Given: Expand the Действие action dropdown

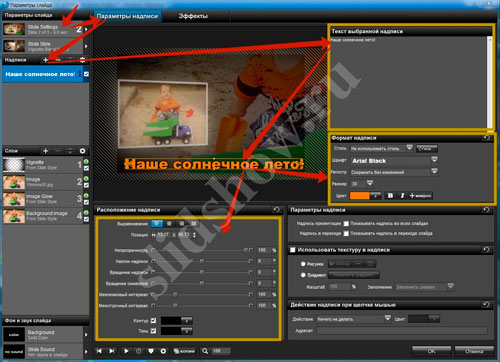Looking at the screenshot, I should [x=387, y=319].
